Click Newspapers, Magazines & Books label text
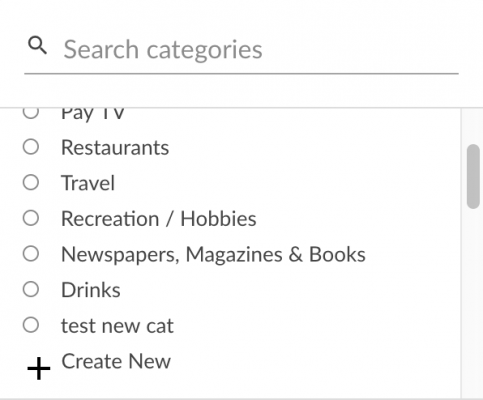 point(213,255)
